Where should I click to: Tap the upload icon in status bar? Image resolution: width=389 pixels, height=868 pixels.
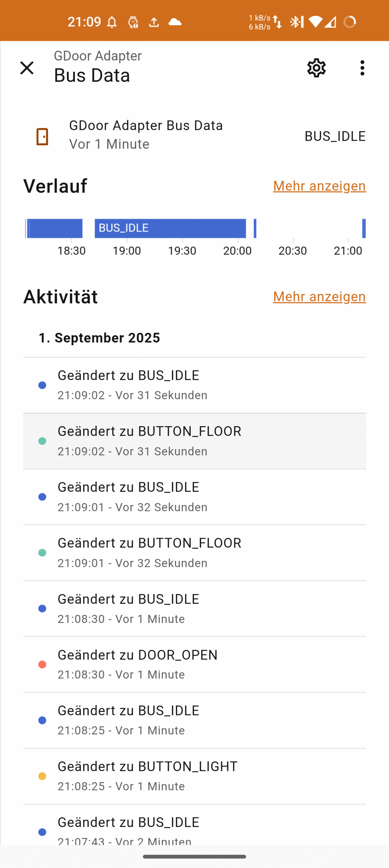154,22
